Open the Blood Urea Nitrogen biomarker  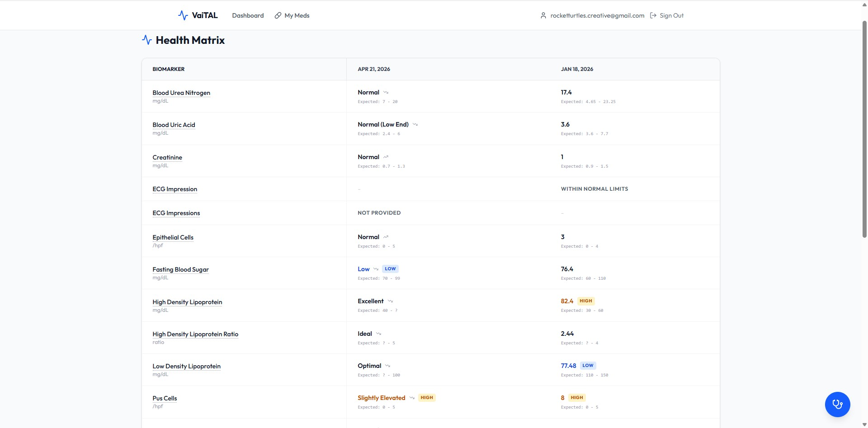[x=181, y=93]
